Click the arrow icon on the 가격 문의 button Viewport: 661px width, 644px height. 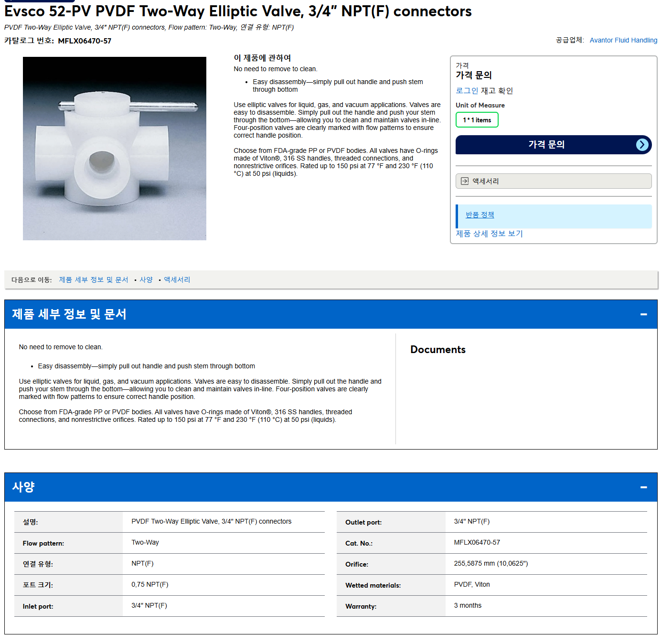642,145
